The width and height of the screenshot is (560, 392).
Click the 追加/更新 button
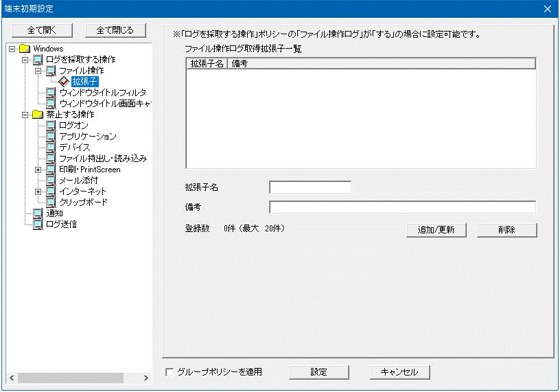(x=436, y=230)
